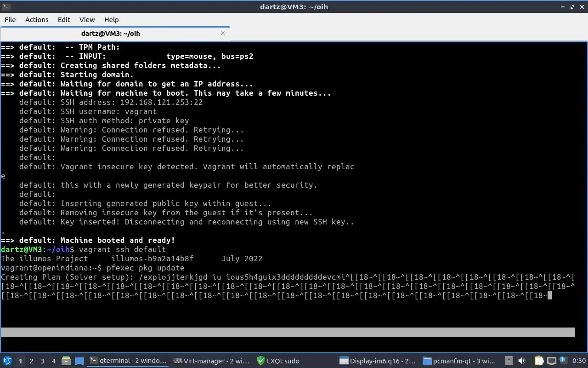Click the show desktop panel icon
Viewport: 588px width, 368px height.
(79, 361)
